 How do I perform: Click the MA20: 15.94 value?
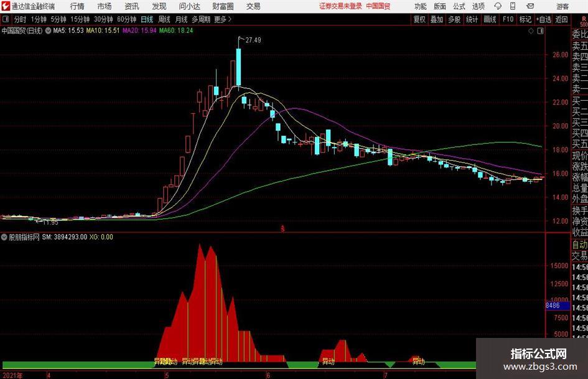click(139, 30)
